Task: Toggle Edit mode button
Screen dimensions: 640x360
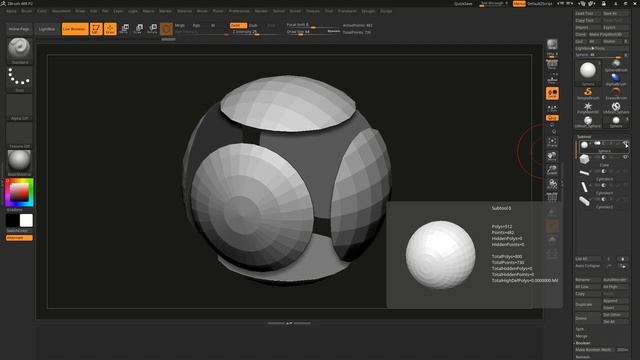Action: 96,29
